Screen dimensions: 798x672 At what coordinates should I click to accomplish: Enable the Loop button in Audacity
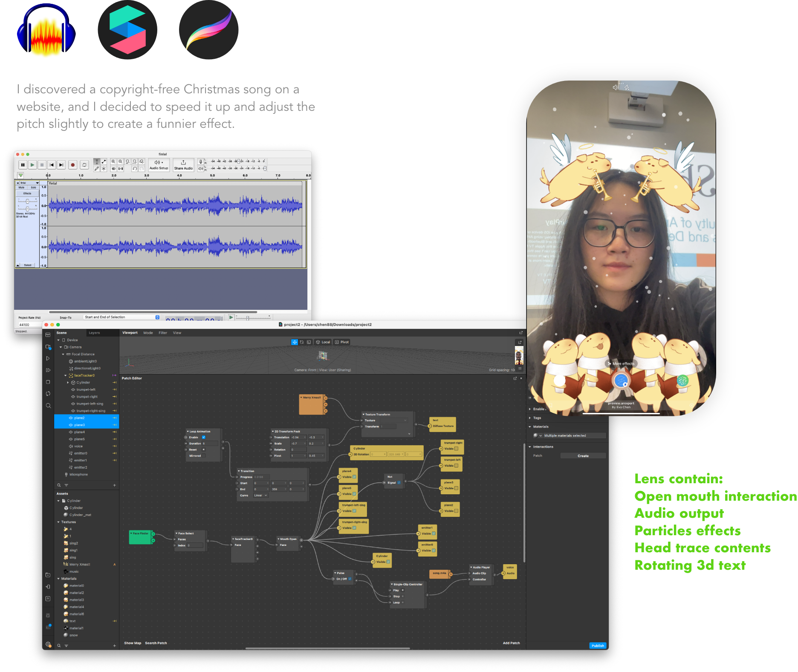[x=84, y=165]
